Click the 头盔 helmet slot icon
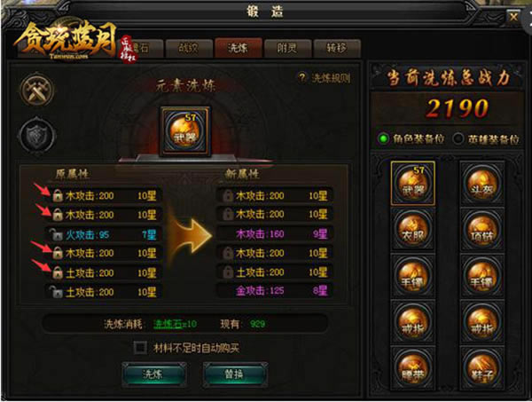Screen dimensions: 532x402 pos(481,184)
